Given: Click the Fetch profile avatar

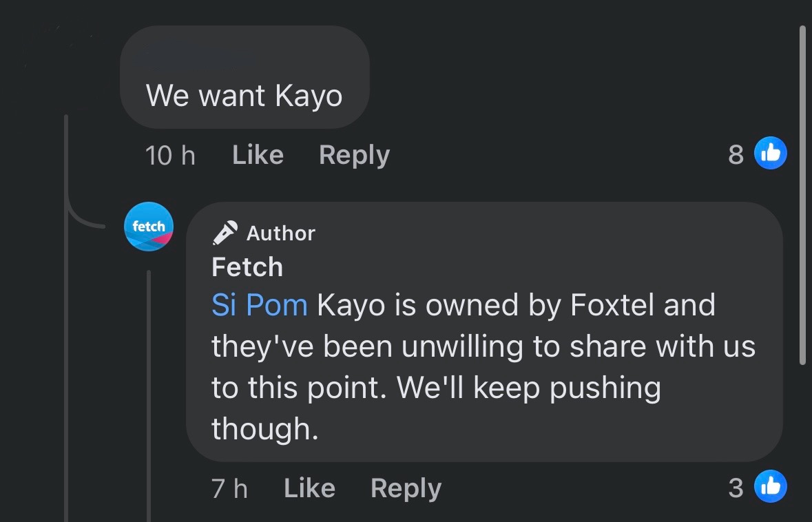Looking at the screenshot, I should (149, 227).
